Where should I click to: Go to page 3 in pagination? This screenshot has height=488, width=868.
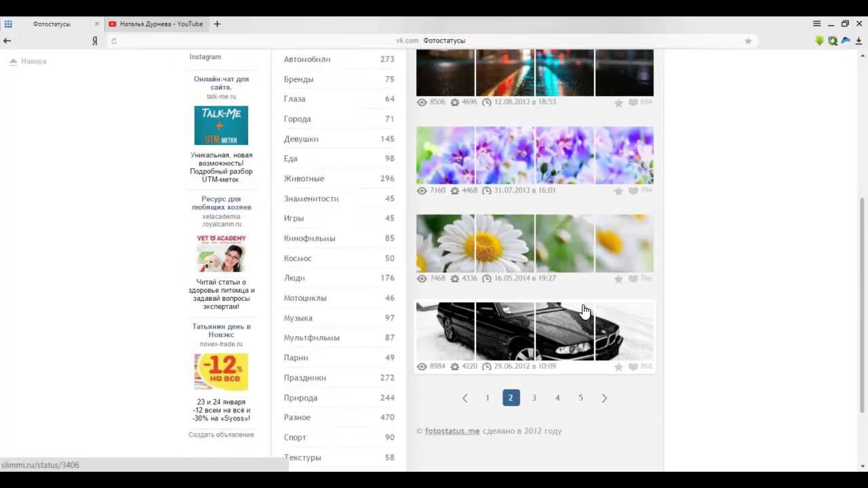534,398
